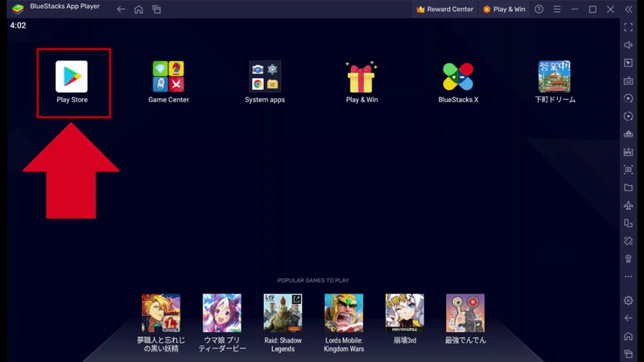Toggle the volume speaker icon
The image size is (644, 362).
[x=629, y=45]
